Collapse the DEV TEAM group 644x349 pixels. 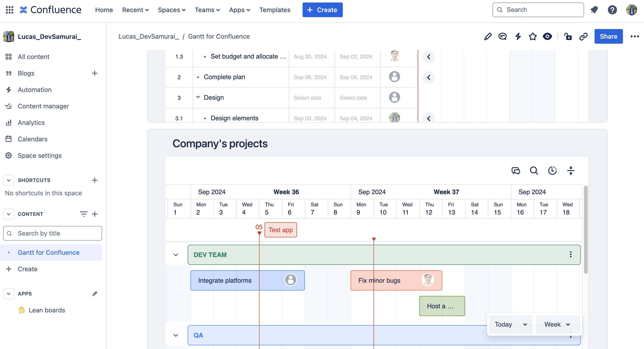176,255
